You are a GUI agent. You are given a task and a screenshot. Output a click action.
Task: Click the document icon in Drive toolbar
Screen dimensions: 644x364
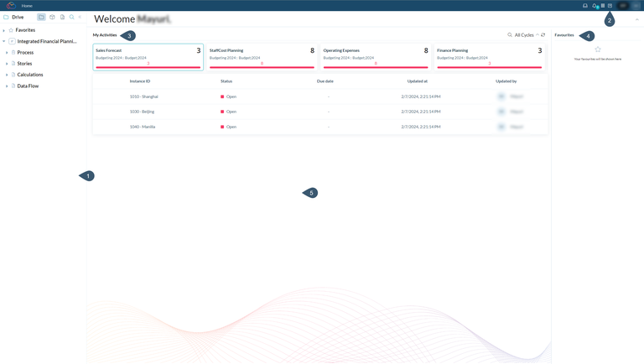click(62, 17)
